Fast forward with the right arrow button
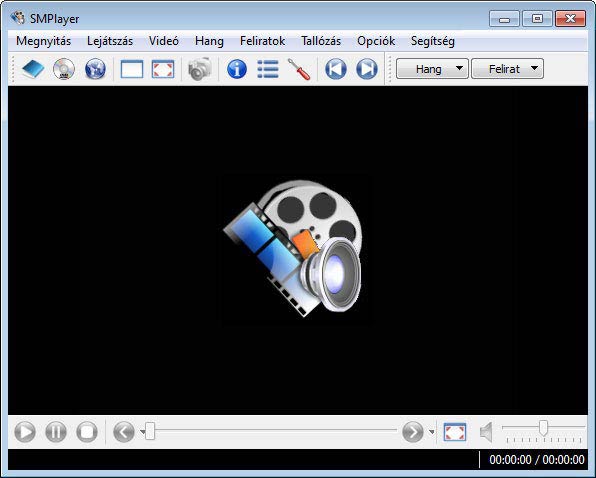The image size is (596, 478). tap(413, 432)
